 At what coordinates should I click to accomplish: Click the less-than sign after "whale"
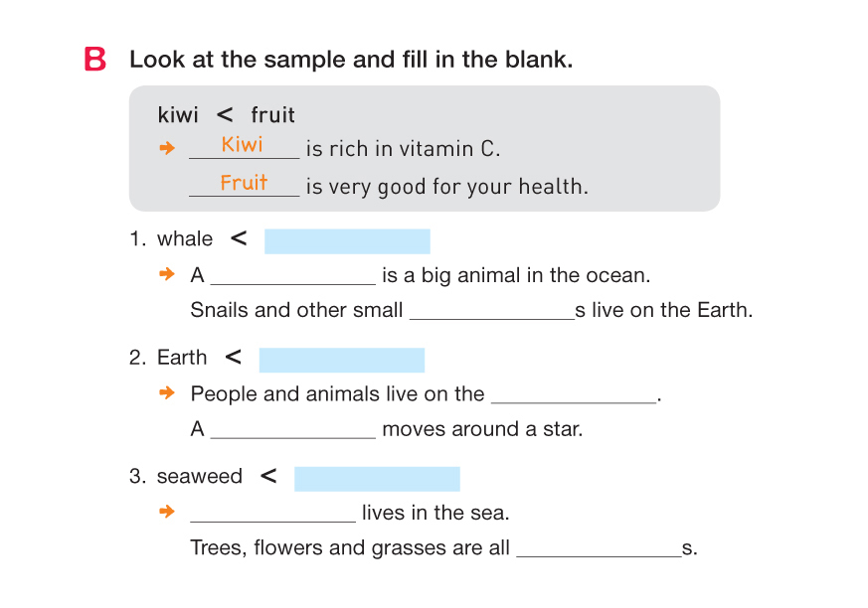[x=239, y=238]
